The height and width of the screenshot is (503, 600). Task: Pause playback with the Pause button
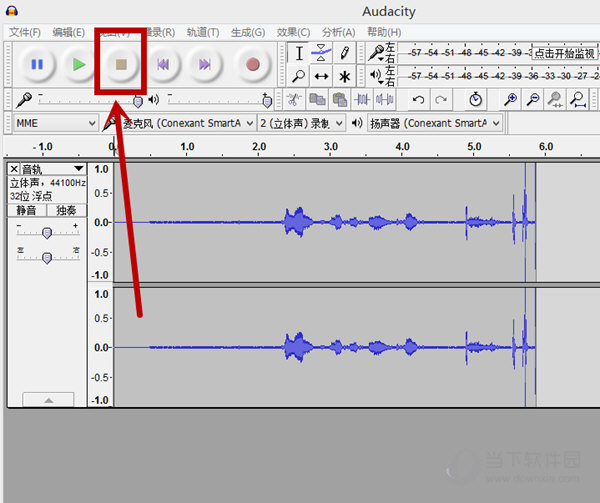37,64
